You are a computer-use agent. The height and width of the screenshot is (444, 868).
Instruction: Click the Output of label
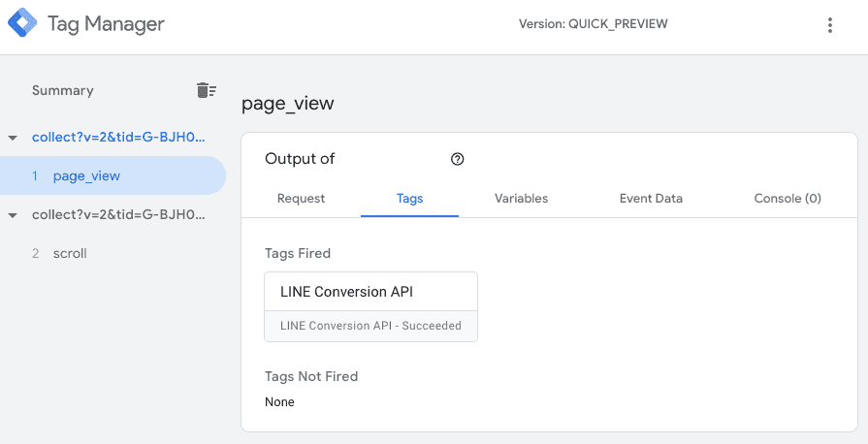pos(300,159)
